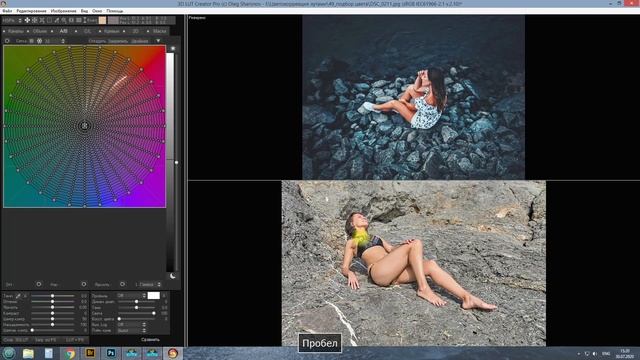The image size is (640, 360).
Task: Click the volume icon in system tray
Action: tap(595, 353)
